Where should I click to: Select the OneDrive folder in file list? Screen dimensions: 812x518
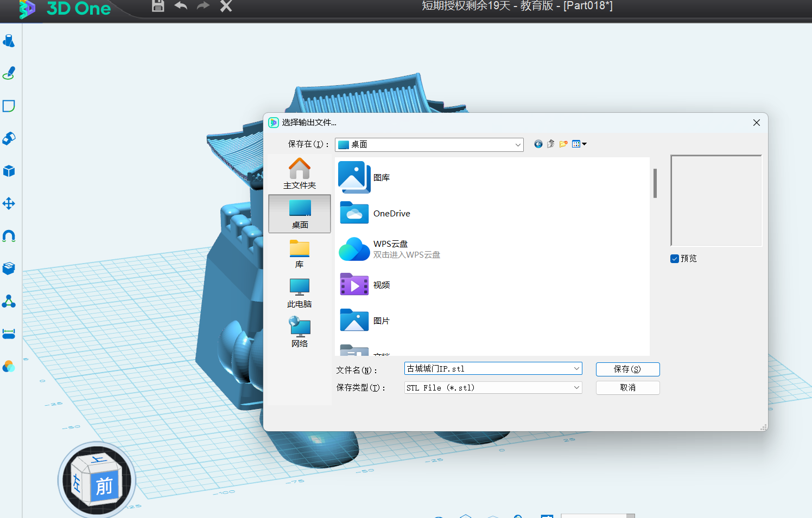pos(375,213)
